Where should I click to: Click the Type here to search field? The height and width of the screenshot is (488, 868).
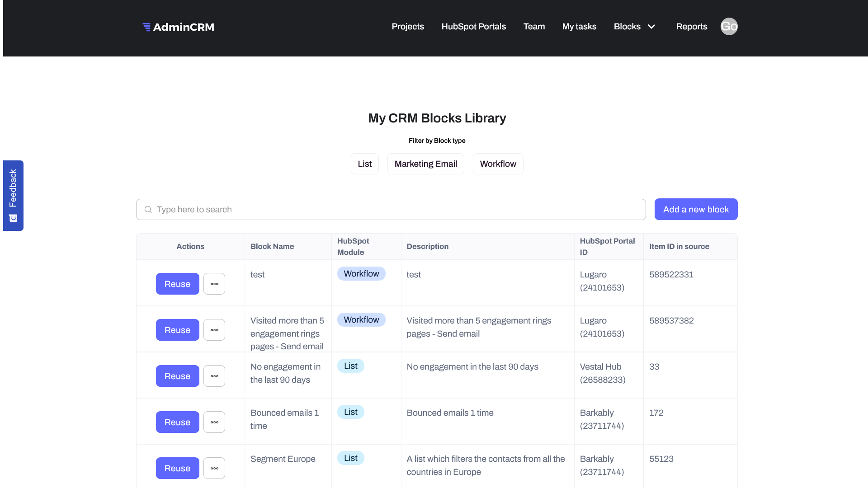(x=316, y=209)
